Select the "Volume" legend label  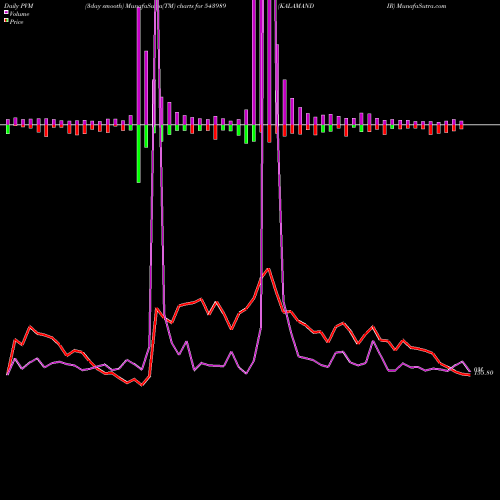[19, 14]
